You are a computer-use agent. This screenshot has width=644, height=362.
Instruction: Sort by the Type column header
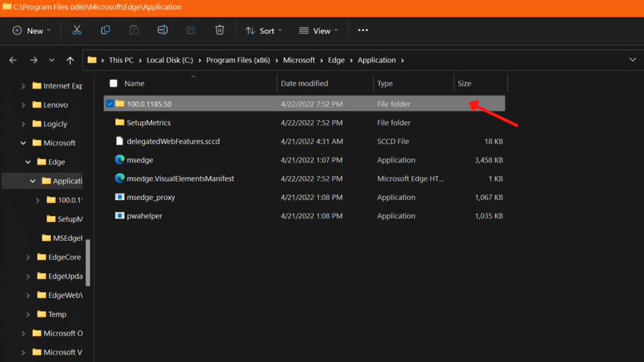(385, 84)
